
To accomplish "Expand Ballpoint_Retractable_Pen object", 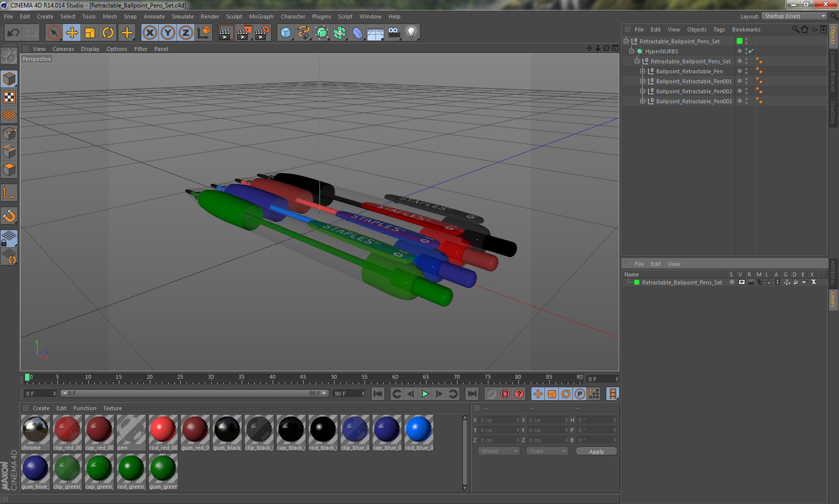I will coord(643,71).
